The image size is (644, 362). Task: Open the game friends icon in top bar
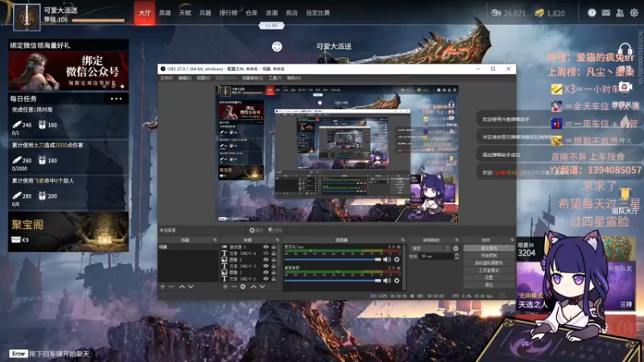pos(620,13)
